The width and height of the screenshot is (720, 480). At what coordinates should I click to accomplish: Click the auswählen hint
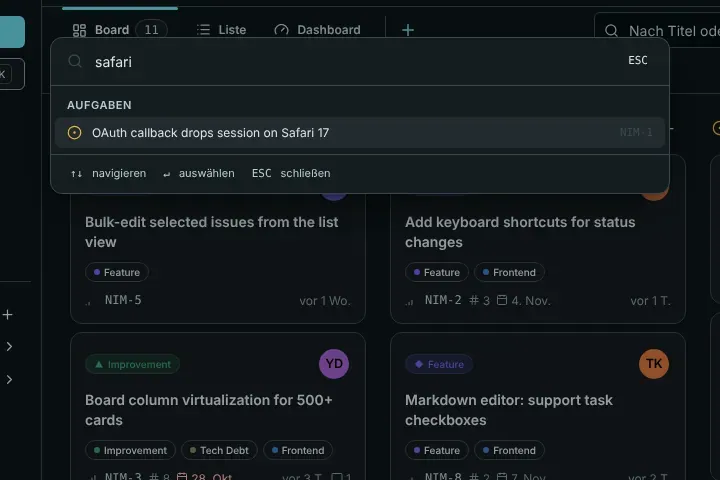tap(198, 174)
